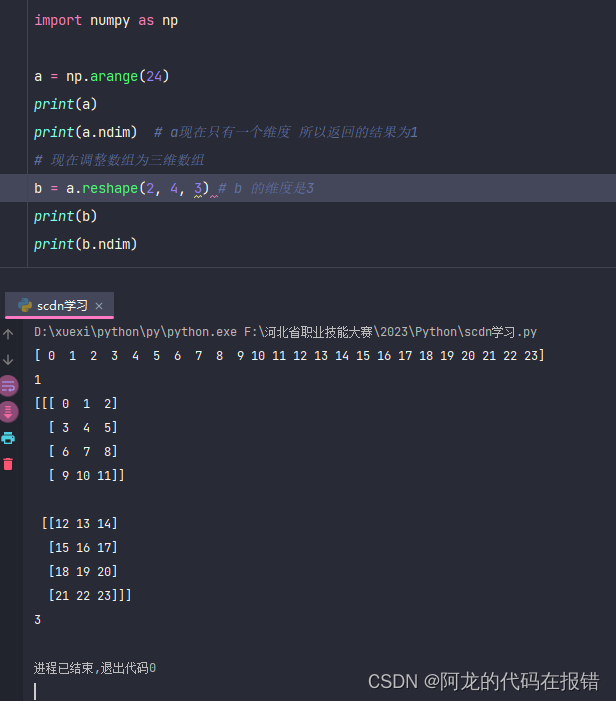Image resolution: width=616 pixels, height=701 pixels.
Task: Click the console row '[15 16 17]'
Action: [83, 548]
